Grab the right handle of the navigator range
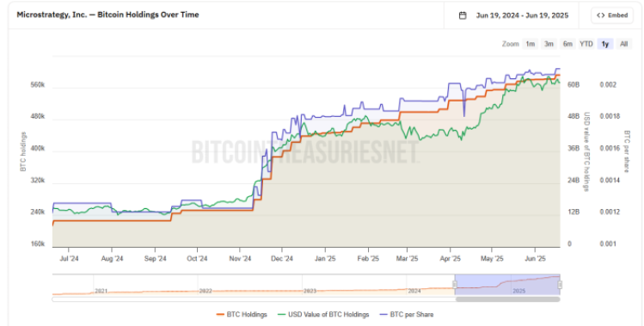This screenshot has width=644, height=326. [x=560, y=285]
